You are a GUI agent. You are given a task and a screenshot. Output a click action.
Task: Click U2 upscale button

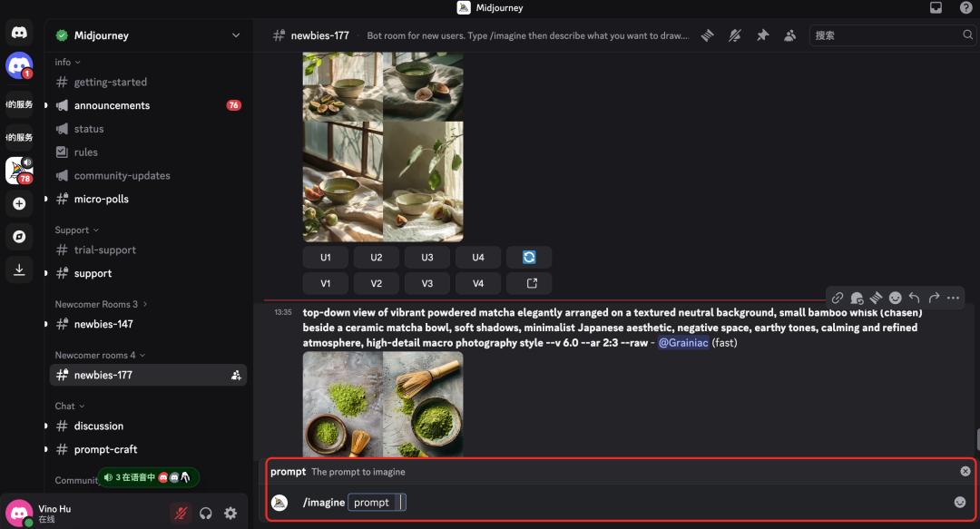click(x=377, y=257)
